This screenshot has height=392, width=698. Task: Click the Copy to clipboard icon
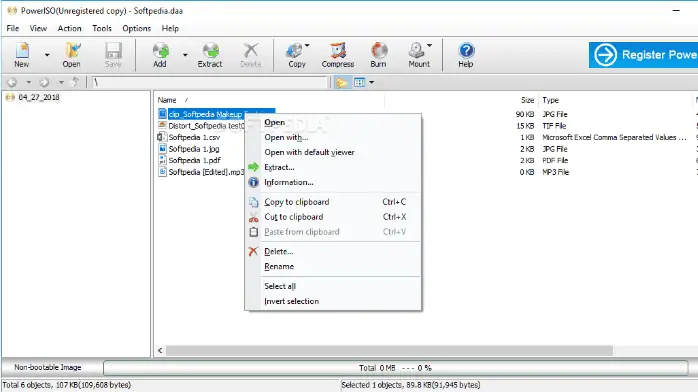click(x=253, y=202)
